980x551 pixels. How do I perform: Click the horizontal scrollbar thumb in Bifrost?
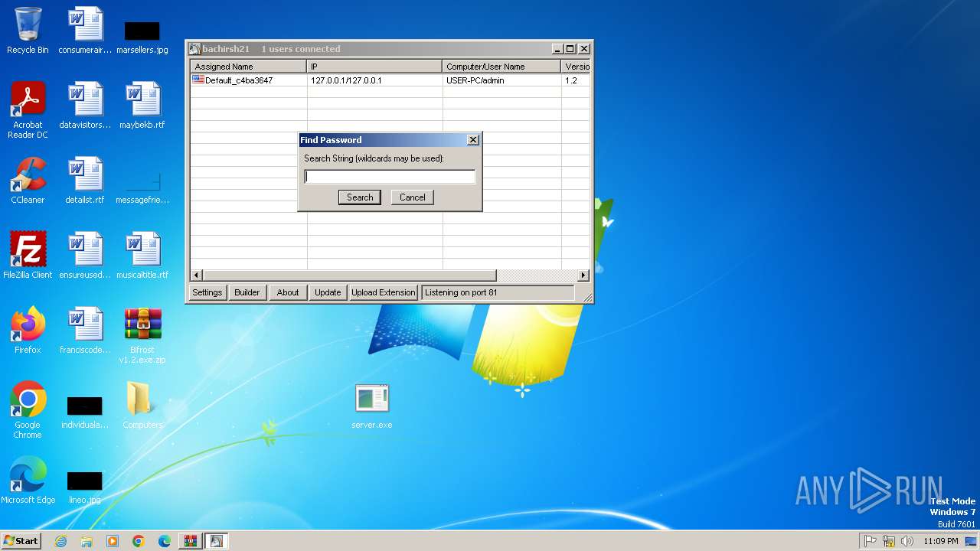point(349,275)
